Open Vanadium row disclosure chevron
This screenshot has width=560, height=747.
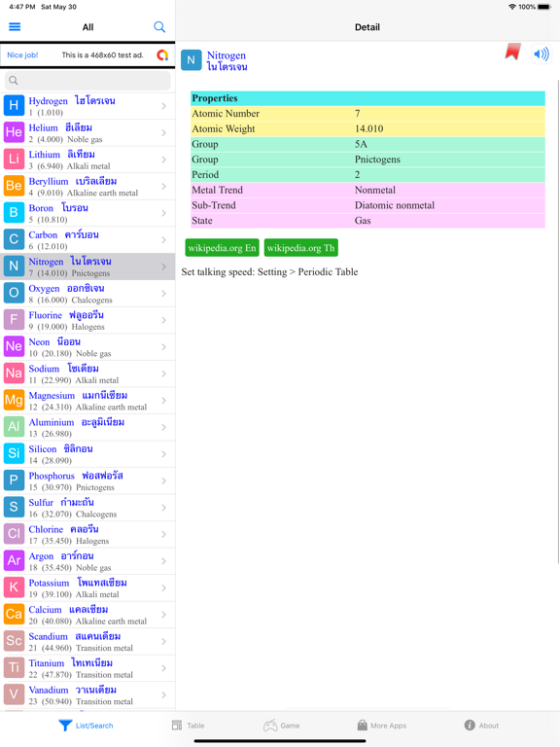coord(163,694)
